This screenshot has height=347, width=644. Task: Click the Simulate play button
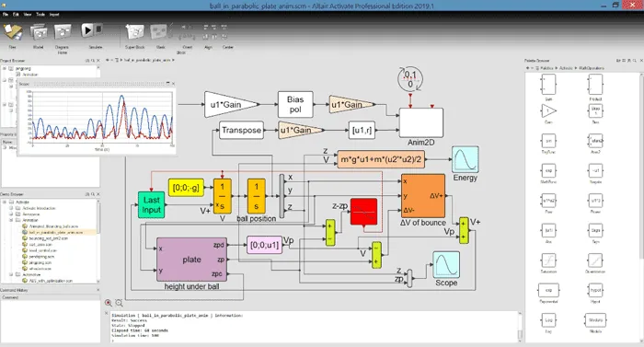coord(87,30)
